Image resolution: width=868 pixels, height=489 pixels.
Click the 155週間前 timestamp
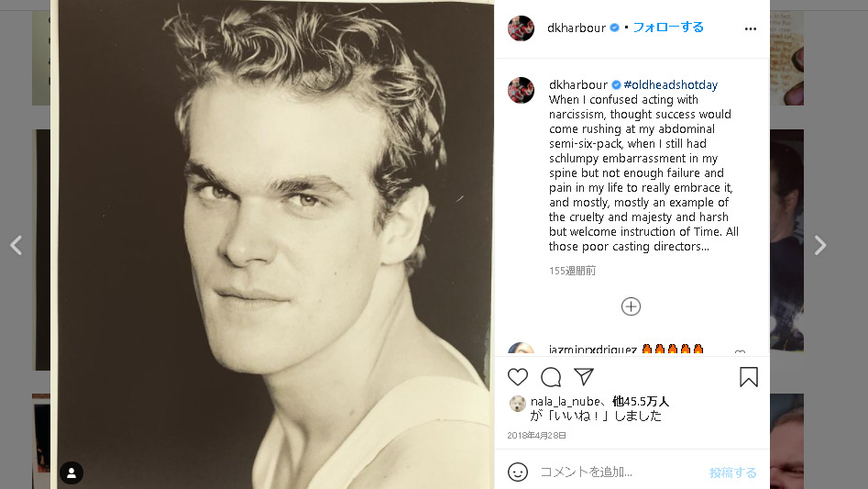pyautogui.click(x=572, y=271)
